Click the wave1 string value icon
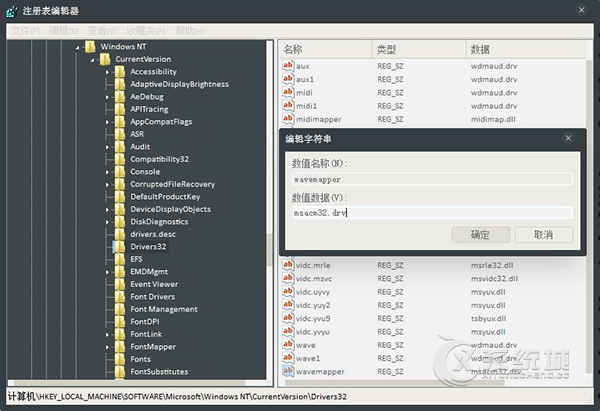 [x=288, y=358]
